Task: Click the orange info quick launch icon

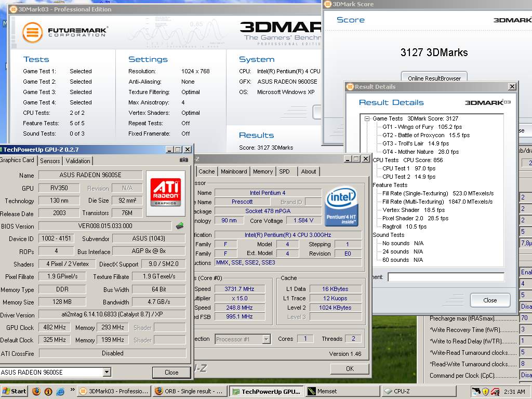Action: coord(48,391)
